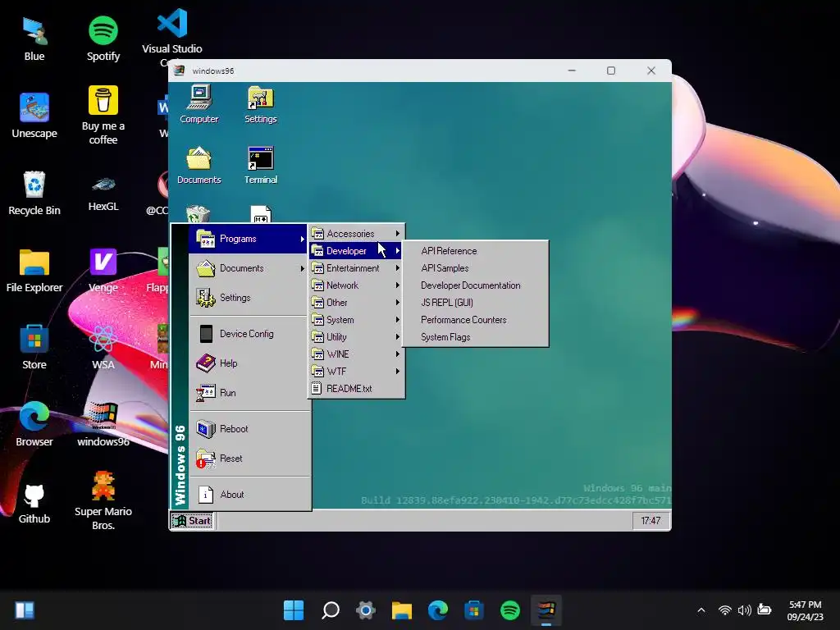This screenshot has height=630, width=840.
Task: Open the Recycle Bin on desktop
Action: pos(34,193)
